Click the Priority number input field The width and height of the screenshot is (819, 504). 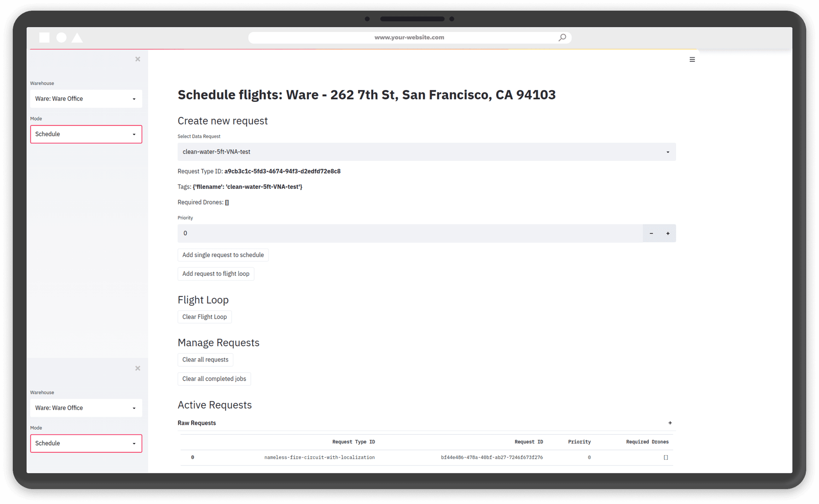[409, 233]
